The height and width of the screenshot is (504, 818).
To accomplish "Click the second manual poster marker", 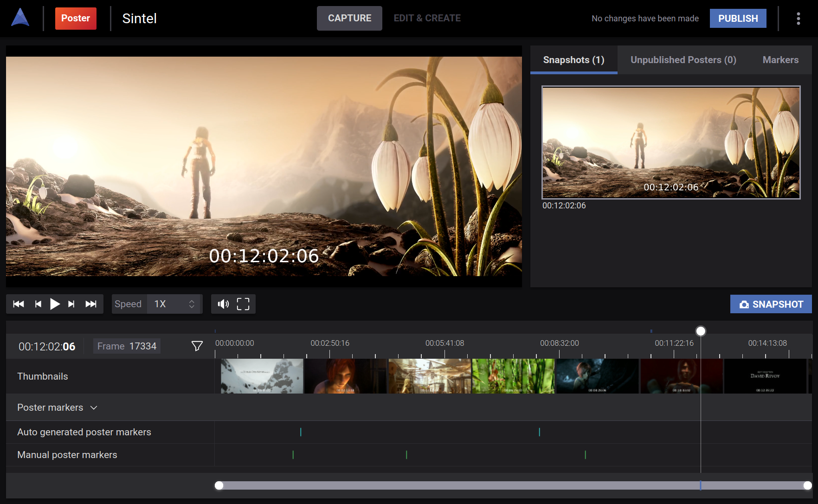I will (406, 455).
